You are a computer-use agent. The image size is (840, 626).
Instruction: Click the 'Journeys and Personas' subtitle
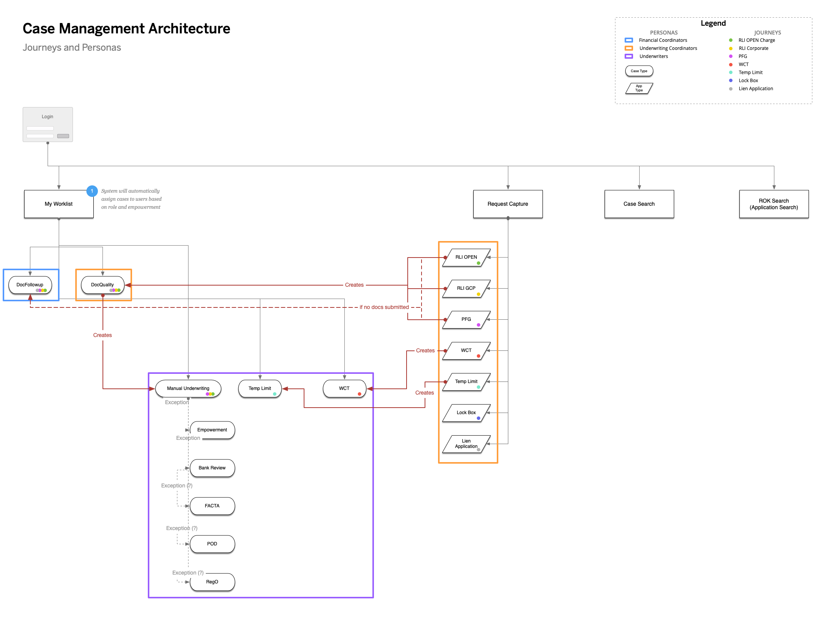click(72, 48)
